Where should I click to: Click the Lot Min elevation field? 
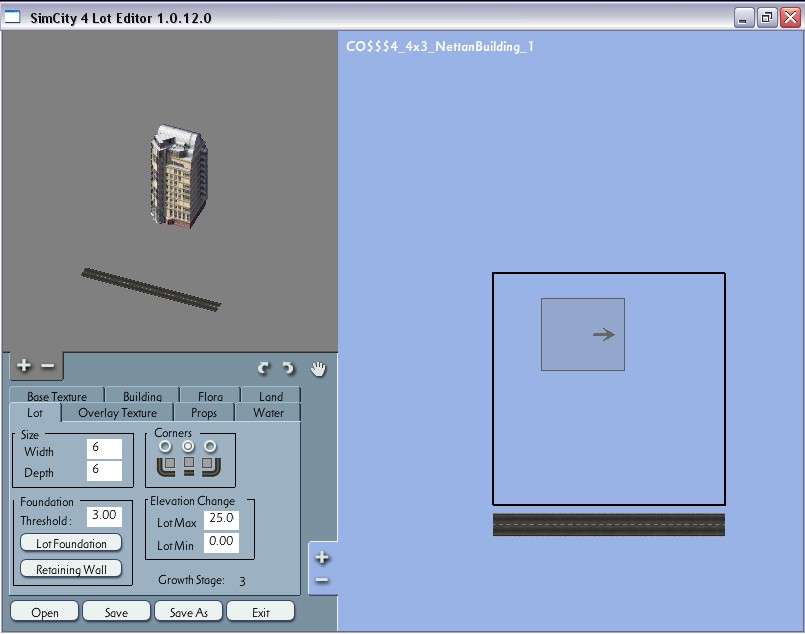tap(221, 543)
